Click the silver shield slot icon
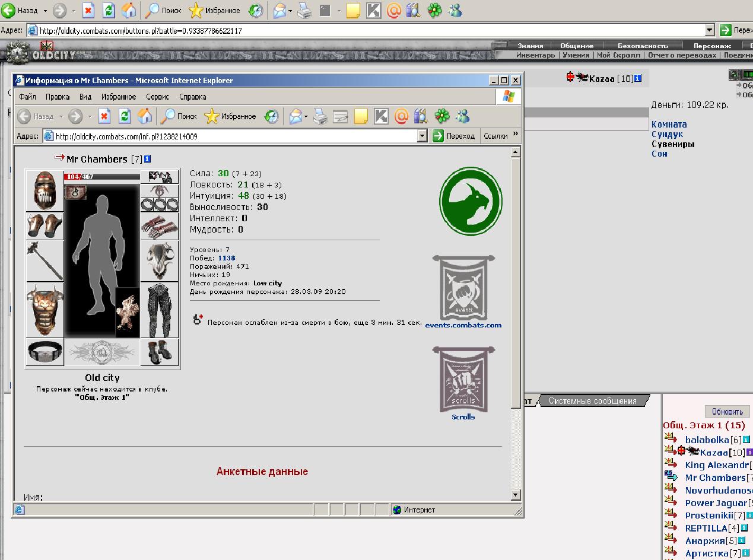Image resolution: width=753 pixels, height=560 pixels. 160,260
